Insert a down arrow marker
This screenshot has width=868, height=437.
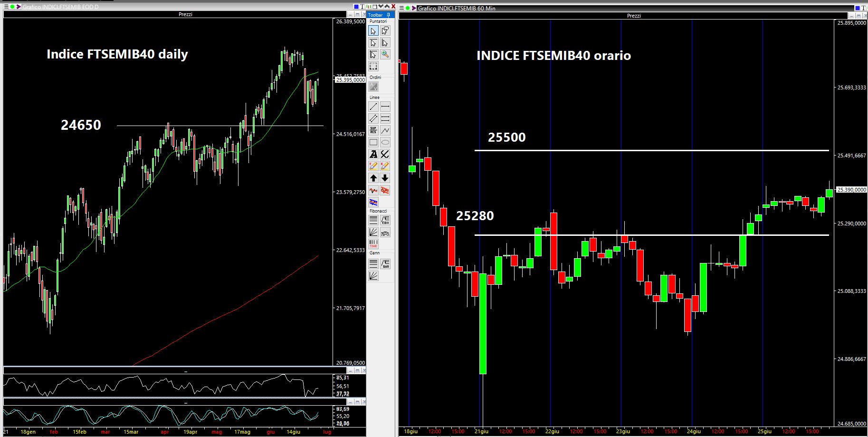(385, 178)
